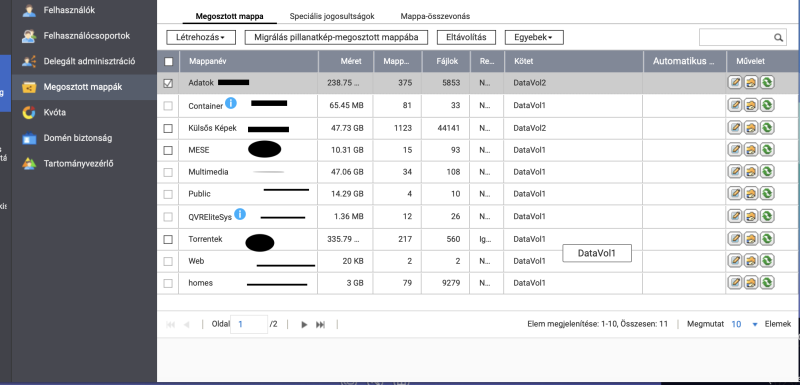Click Felhasználók sidebar user icon

(x=29, y=10)
